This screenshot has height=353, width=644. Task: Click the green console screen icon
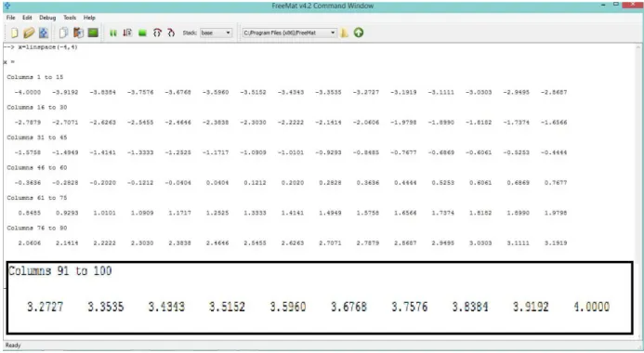pos(93,33)
